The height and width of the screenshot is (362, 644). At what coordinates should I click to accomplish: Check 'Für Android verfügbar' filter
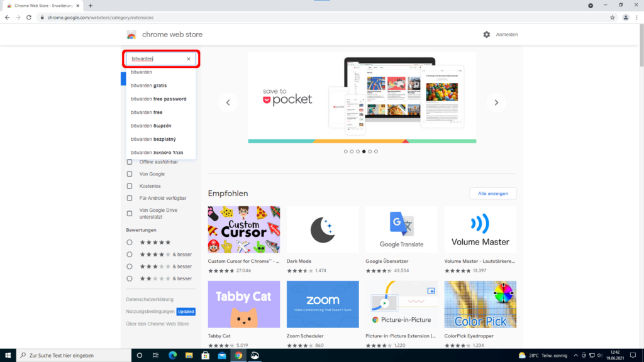[x=130, y=198]
